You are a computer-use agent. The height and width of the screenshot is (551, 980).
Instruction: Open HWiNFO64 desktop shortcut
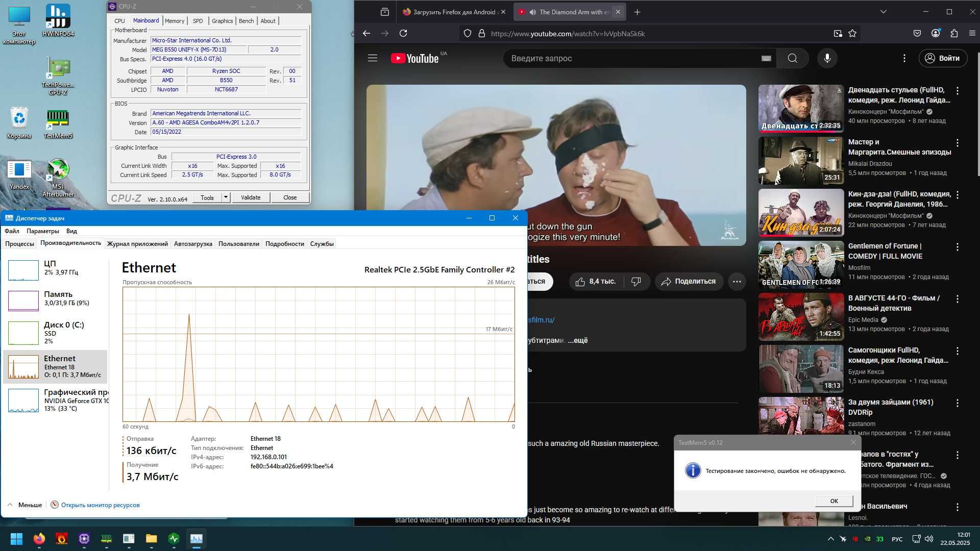point(58,20)
